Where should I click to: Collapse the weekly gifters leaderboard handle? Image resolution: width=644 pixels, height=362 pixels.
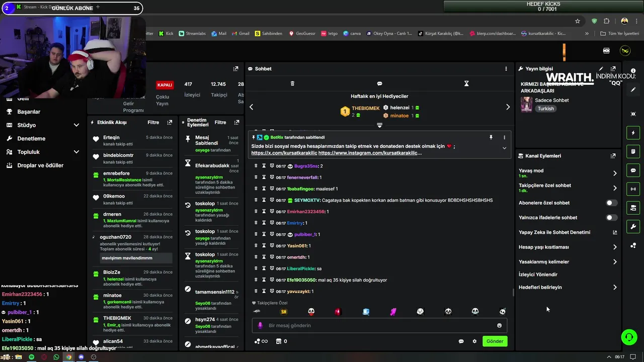point(379,125)
